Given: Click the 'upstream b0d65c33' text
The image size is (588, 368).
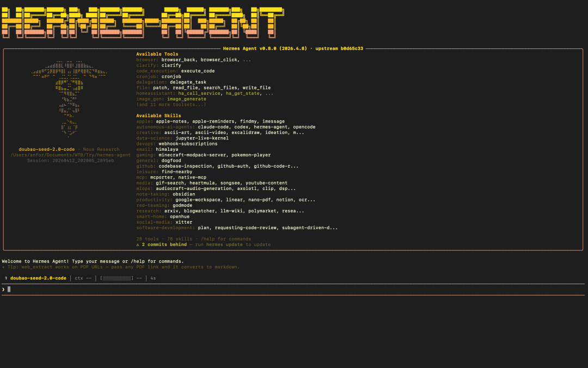Looking at the screenshot, I should click(x=339, y=48).
